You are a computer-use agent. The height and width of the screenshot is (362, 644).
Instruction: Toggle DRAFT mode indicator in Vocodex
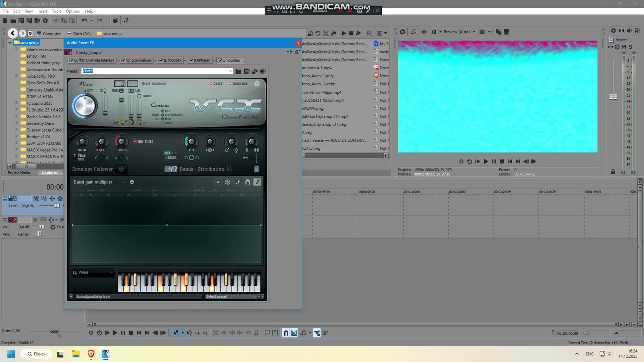216,84
